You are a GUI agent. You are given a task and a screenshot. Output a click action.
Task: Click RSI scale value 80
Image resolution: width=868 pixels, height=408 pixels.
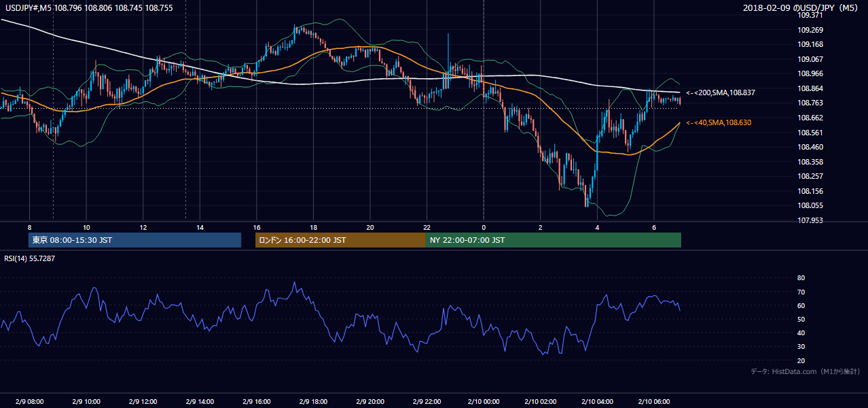(x=801, y=278)
